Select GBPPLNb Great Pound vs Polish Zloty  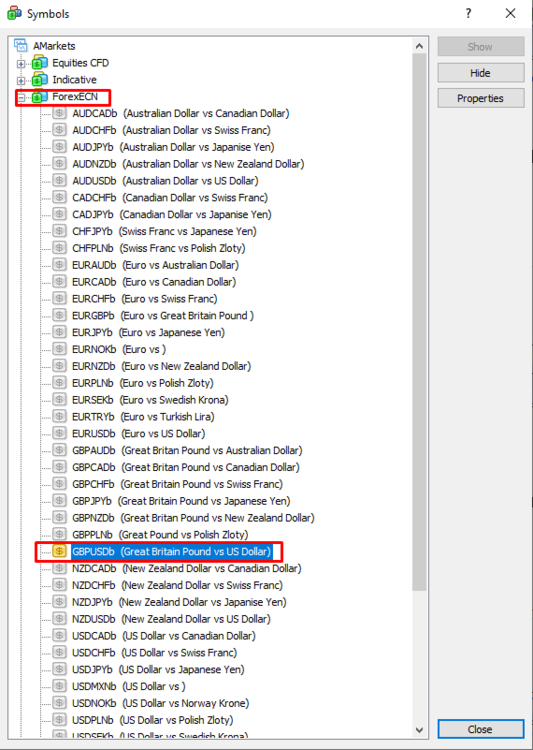click(x=160, y=535)
